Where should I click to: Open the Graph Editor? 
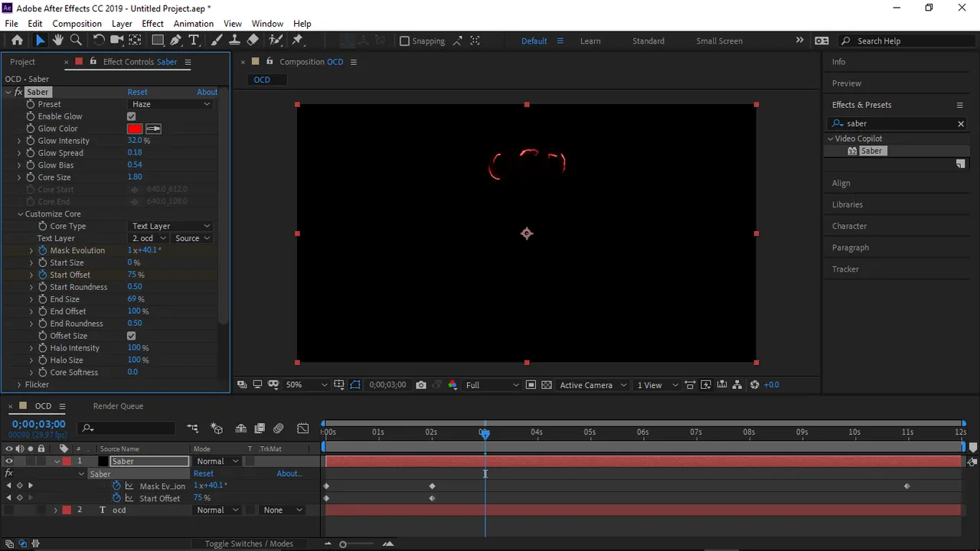303,429
